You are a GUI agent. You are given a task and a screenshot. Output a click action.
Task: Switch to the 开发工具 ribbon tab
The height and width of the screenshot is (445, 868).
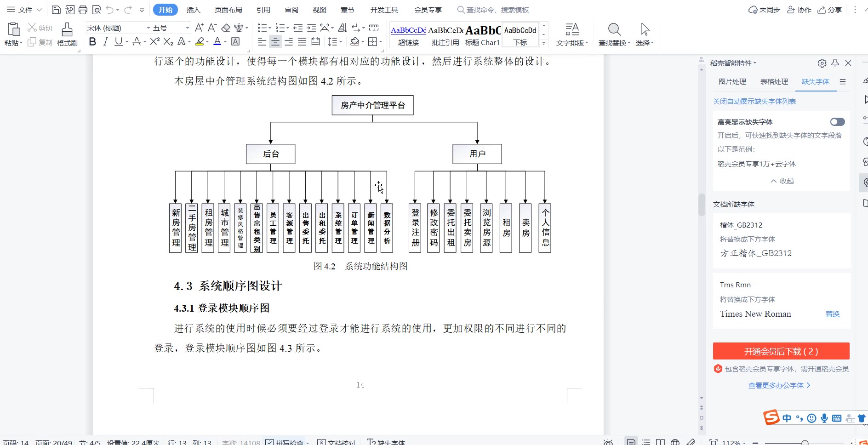384,10
